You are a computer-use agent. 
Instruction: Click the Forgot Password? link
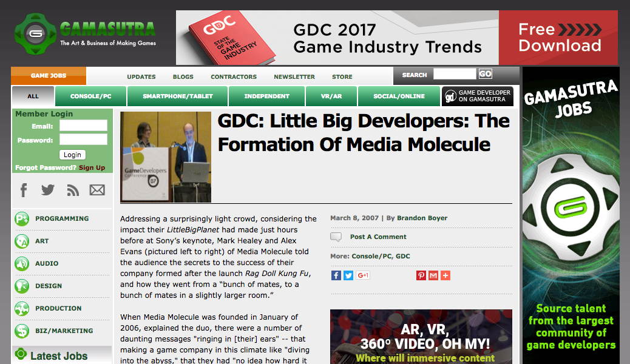(46, 167)
